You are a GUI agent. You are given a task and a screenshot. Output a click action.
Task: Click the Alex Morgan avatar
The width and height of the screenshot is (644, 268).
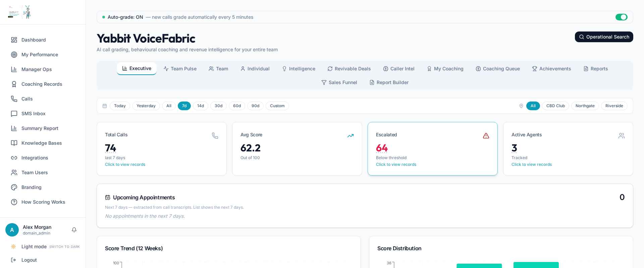point(12,230)
